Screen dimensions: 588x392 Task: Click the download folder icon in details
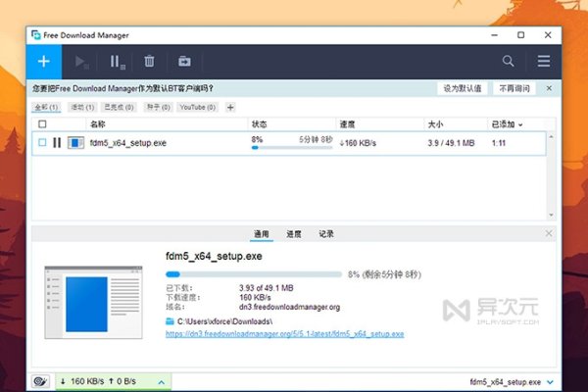tap(170, 321)
